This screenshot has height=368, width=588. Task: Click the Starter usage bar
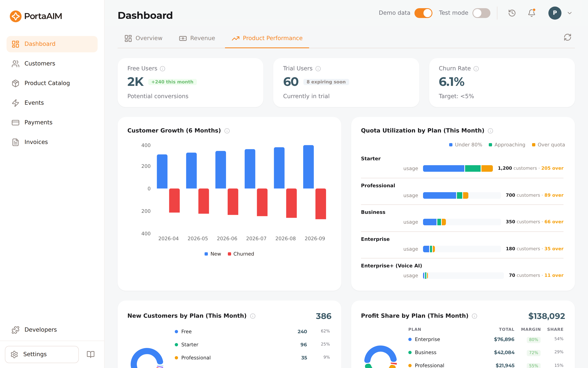coord(458,168)
